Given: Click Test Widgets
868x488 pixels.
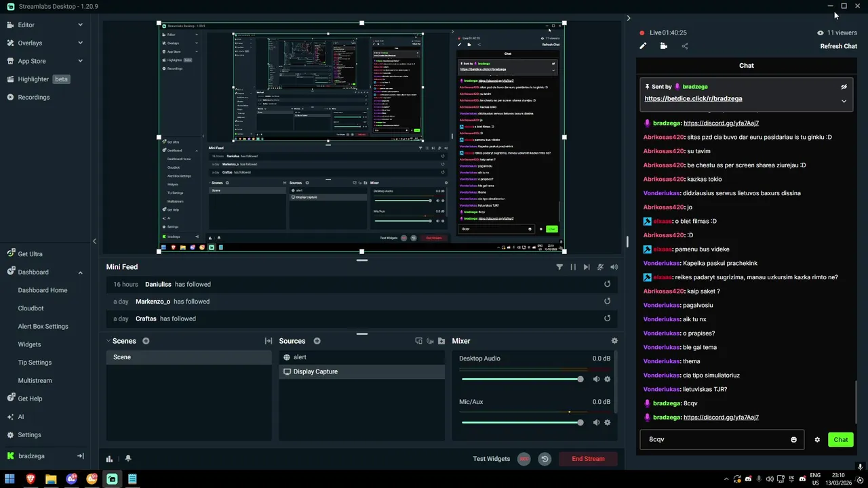Looking at the screenshot, I should (x=492, y=459).
